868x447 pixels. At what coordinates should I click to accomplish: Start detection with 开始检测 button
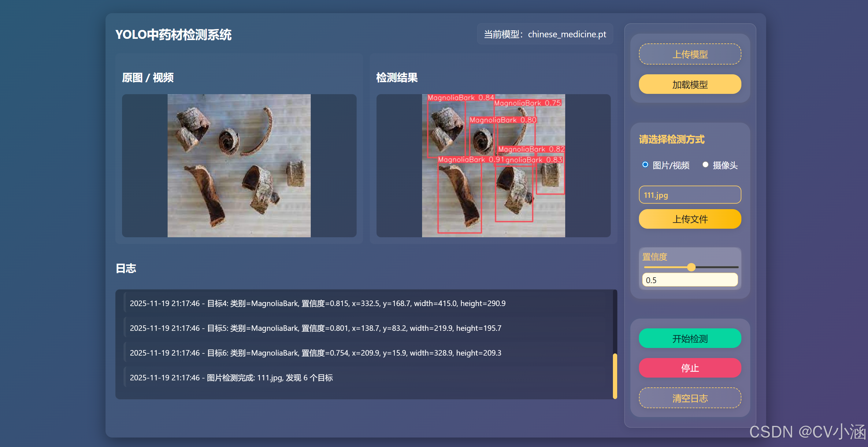click(x=689, y=338)
